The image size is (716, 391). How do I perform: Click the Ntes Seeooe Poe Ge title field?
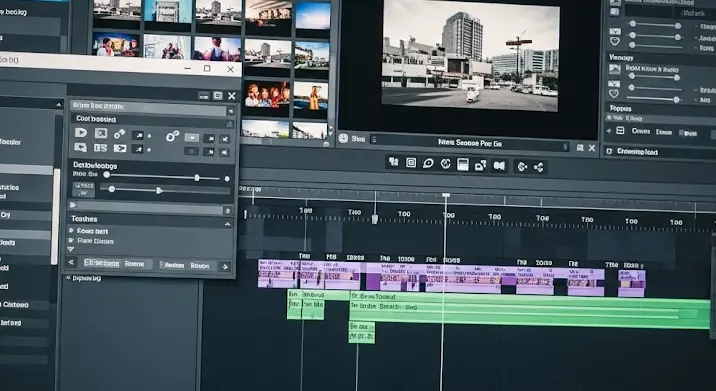click(x=469, y=143)
